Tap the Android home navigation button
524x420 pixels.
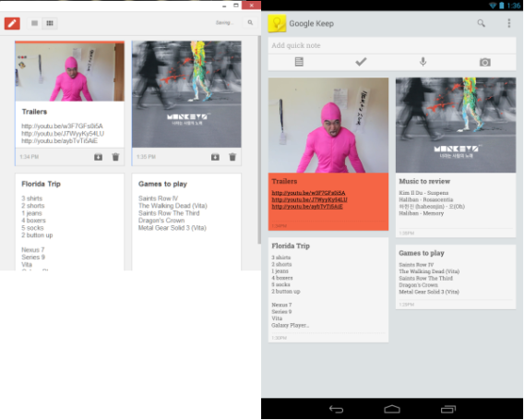[x=392, y=409]
